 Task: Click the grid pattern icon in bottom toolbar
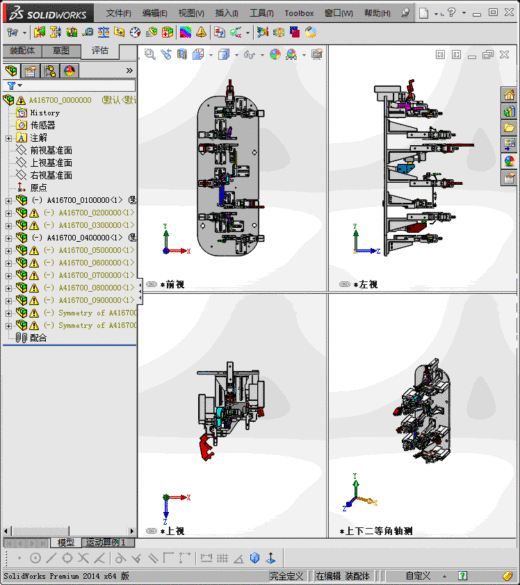coord(222,558)
